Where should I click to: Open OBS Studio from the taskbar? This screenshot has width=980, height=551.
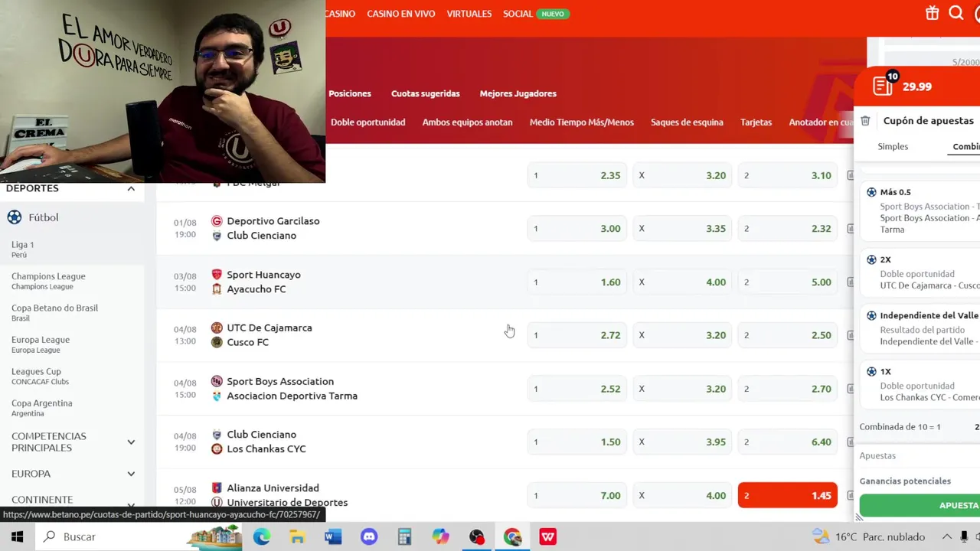click(x=476, y=537)
